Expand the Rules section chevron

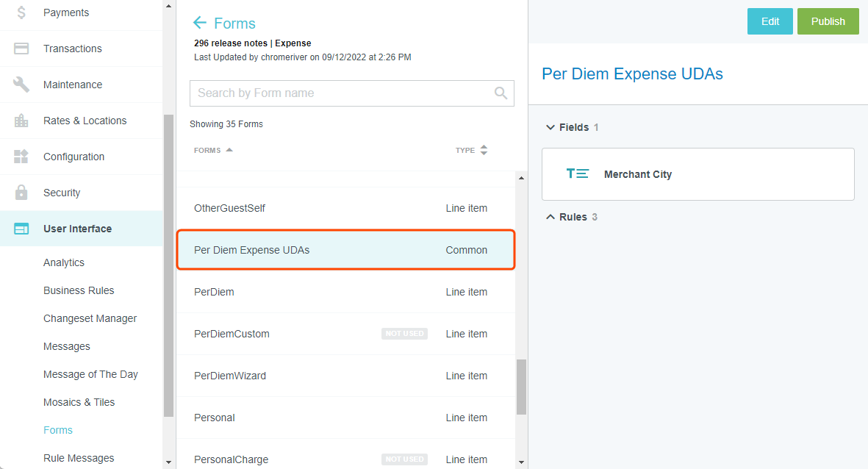pyautogui.click(x=550, y=217)
